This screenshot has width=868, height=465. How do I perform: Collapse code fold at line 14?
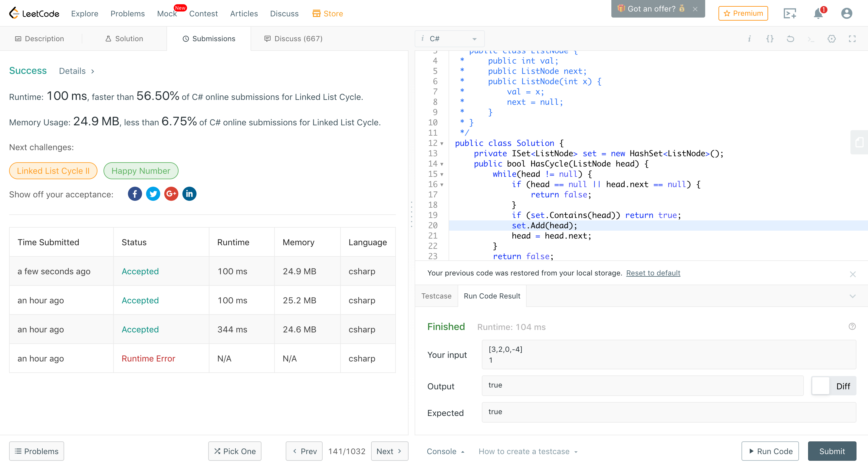pos(441,164)
